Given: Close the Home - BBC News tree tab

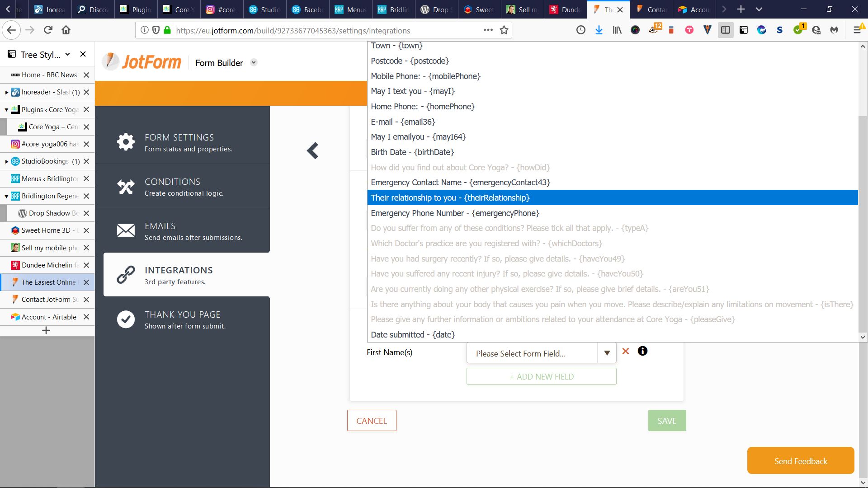Looking at the screenshot, I should click(x=86, y=75).
